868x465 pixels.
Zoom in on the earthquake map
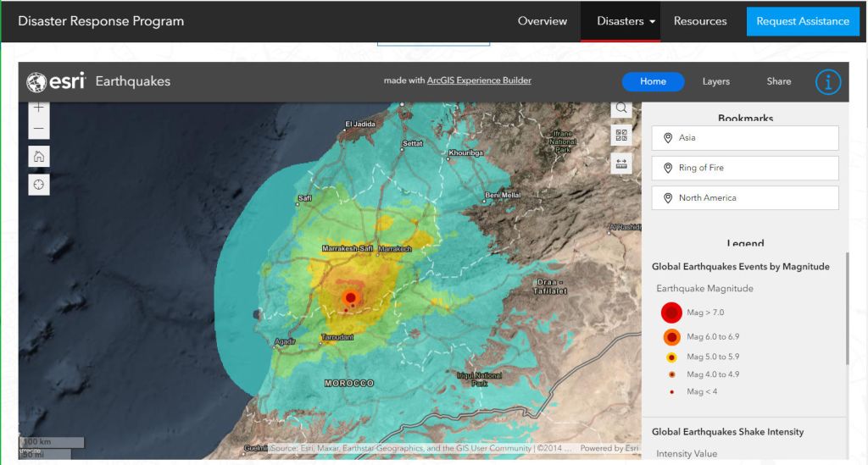[x=39, y=108]
